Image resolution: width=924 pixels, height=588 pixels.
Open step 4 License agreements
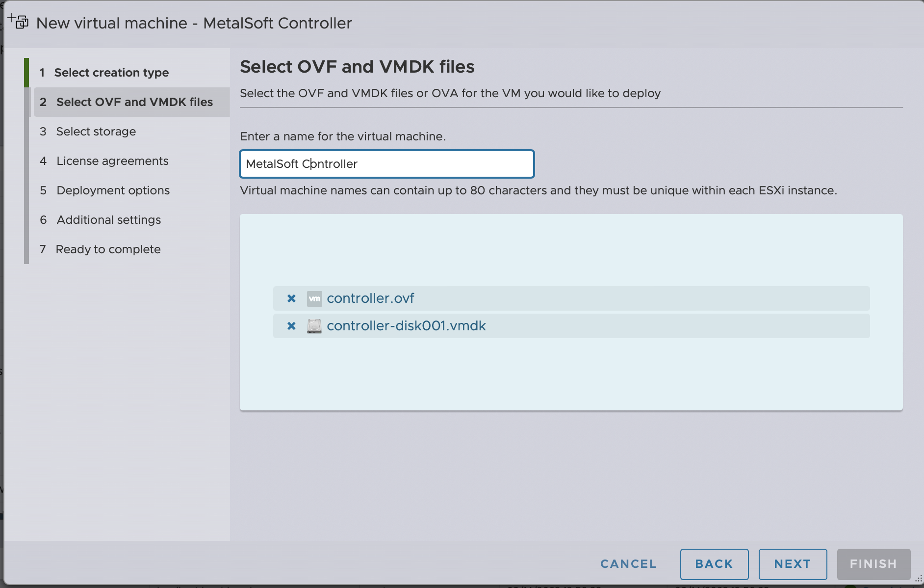pyautogui.click(x=112, y=161)
